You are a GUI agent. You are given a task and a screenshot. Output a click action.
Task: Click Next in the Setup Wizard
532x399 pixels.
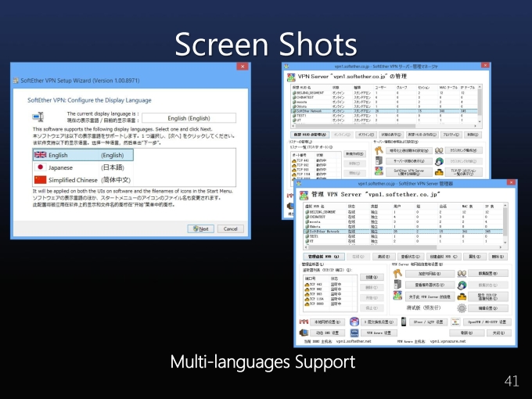(201, 228)
